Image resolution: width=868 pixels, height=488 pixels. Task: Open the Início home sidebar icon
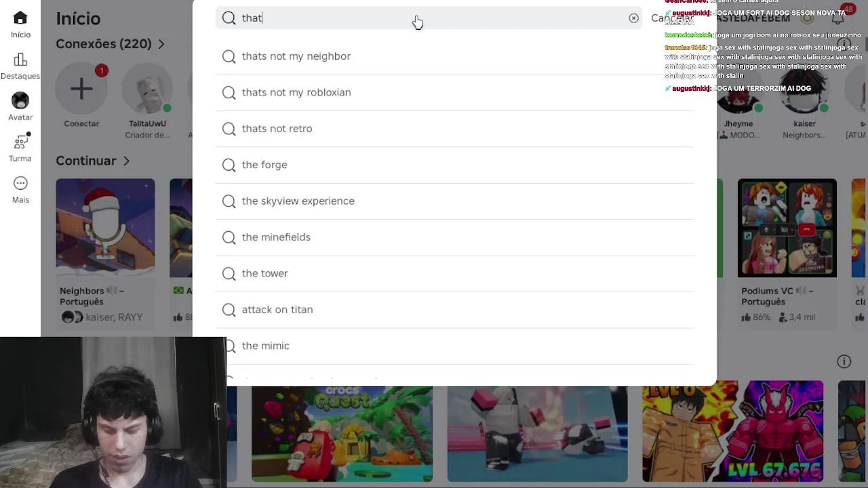tap(20, 18)
